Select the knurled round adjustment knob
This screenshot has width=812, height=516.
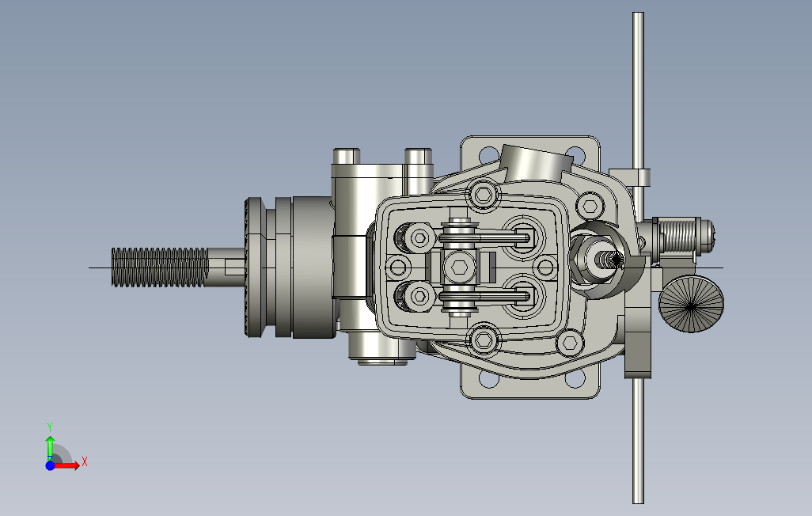click(x=692, y=305)
